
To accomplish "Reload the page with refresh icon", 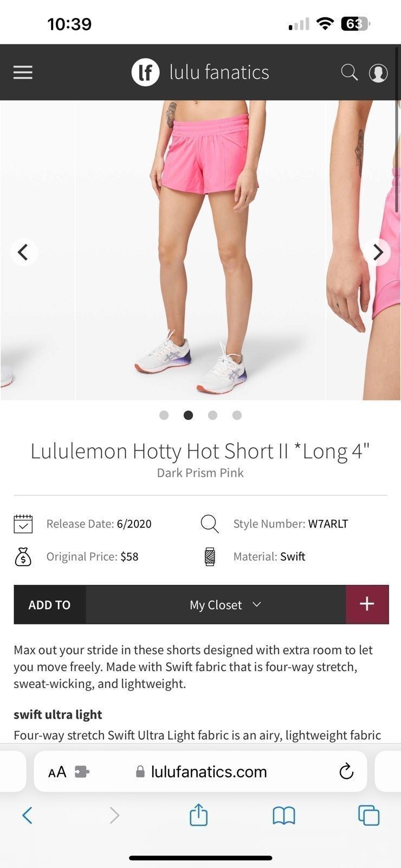I will point(346,771).
